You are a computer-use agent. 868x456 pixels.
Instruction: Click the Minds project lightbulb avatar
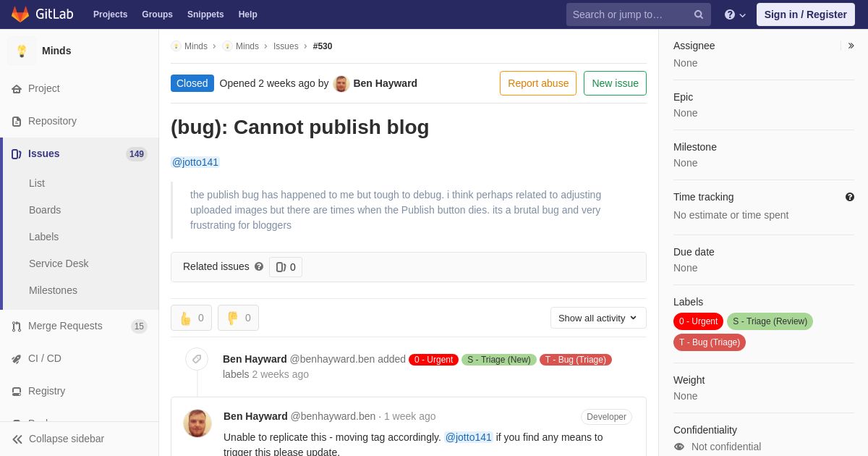[x=22, y=51]
